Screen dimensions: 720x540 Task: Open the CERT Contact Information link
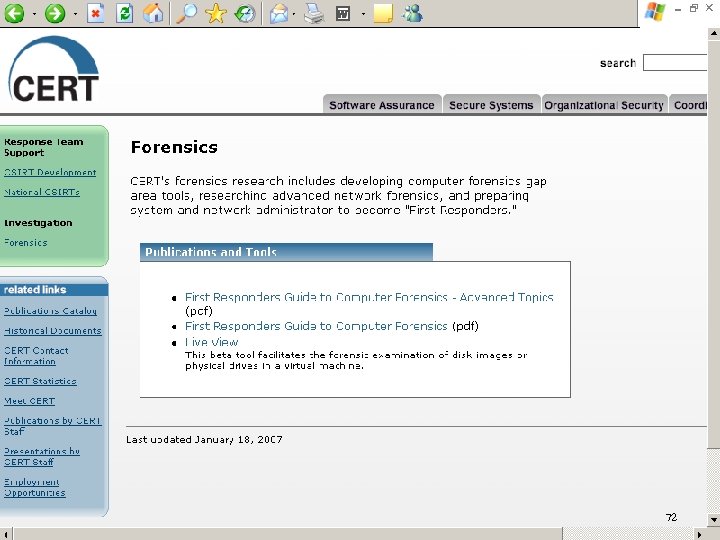coord(36,356)
